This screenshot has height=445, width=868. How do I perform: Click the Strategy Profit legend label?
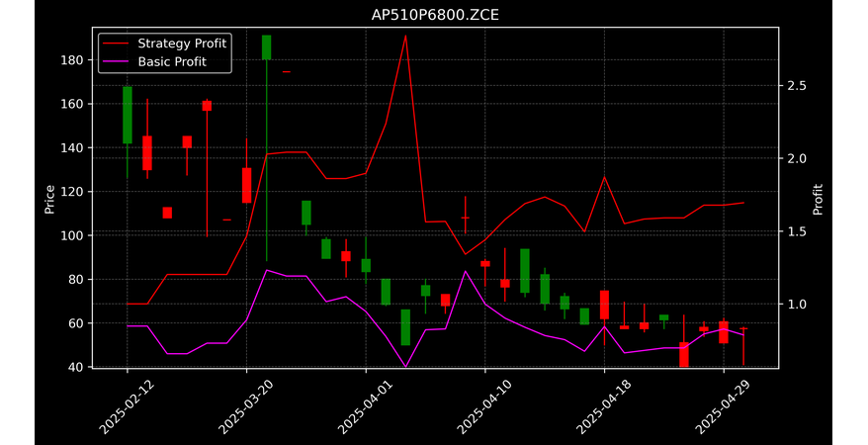[x=182, y=44]
